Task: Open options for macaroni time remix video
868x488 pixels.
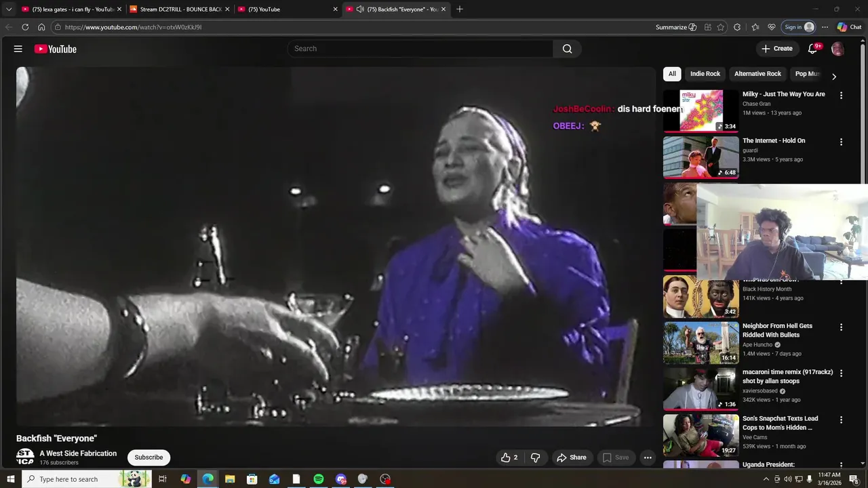Action: (x=841, y=373)
